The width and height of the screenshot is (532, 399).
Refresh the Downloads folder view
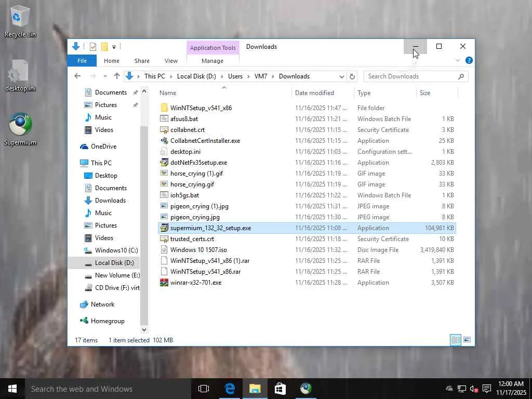[352, 77]
